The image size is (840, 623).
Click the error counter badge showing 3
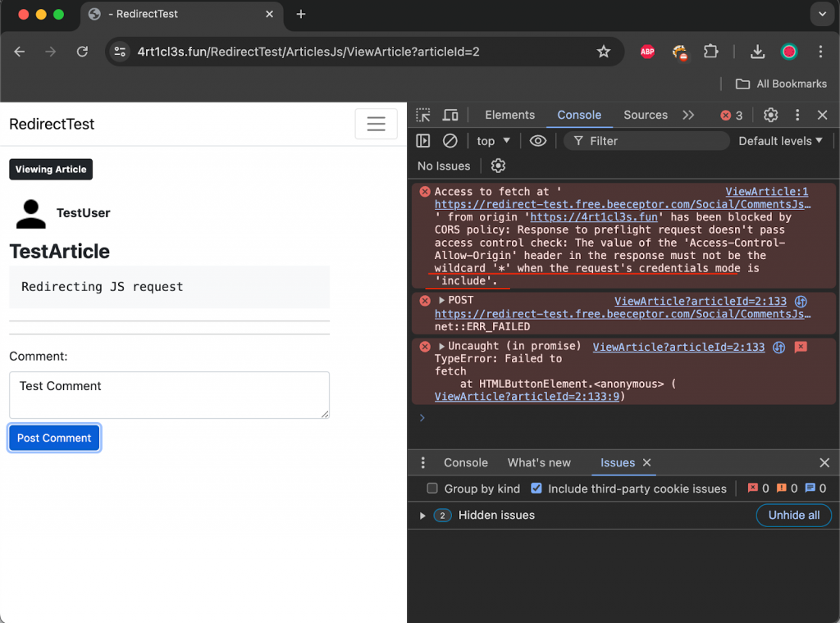point(725,115)
